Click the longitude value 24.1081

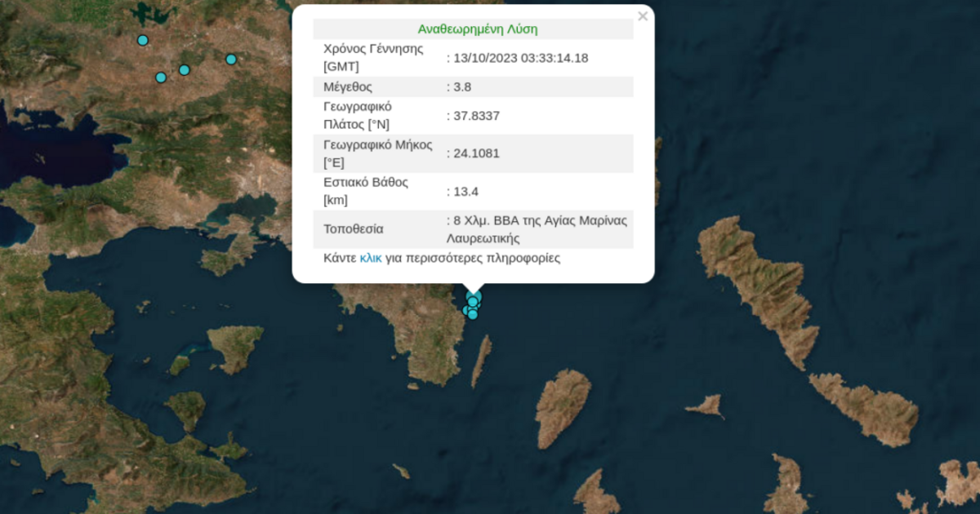coord(476,153)
